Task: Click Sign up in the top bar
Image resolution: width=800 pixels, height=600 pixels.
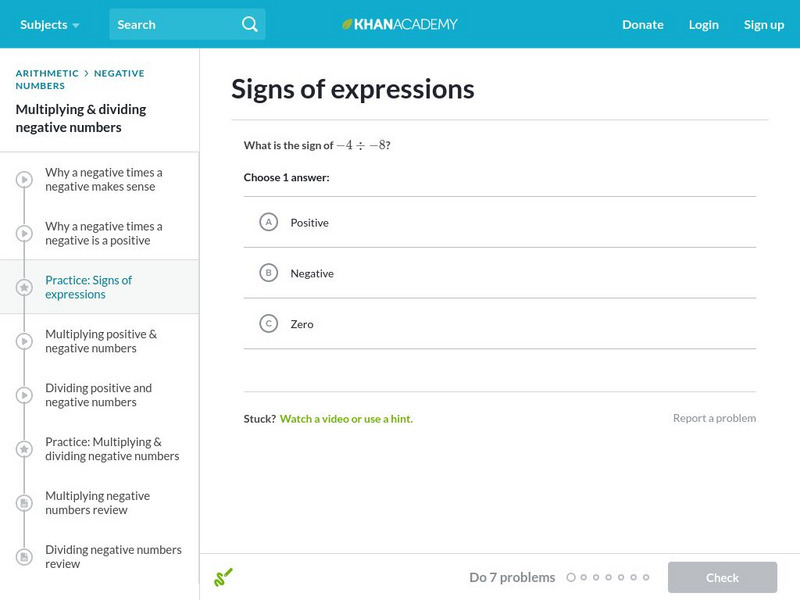Action: coord(763,24)
